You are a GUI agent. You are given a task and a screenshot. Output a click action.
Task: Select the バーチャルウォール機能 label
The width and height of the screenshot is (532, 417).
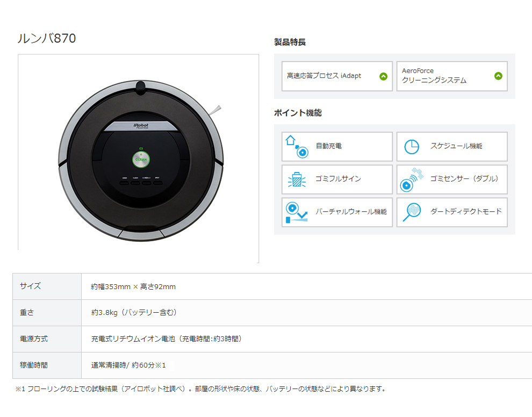(351, 212)
